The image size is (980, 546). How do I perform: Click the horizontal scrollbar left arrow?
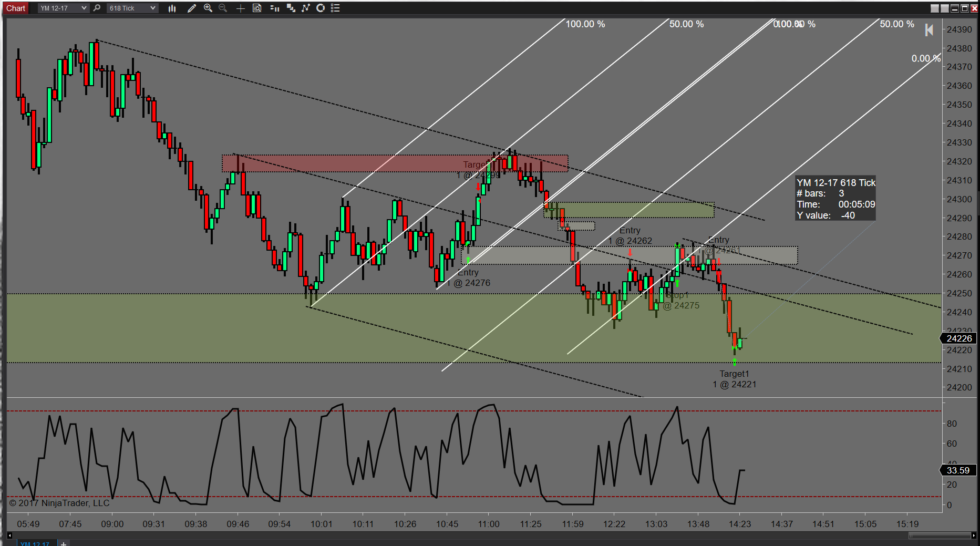[9, 535]
